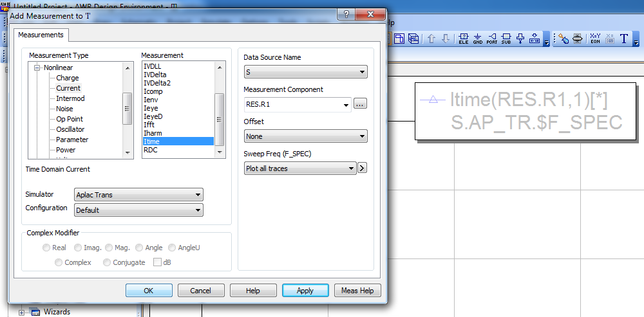Open the Configuration dropdown
The height and width of the screenshot is (317, 644).
[x=139, y=210]
